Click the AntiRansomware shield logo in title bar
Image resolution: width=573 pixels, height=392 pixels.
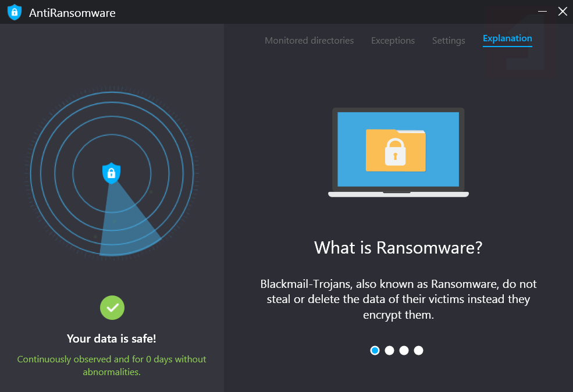[x=15, y=12]
